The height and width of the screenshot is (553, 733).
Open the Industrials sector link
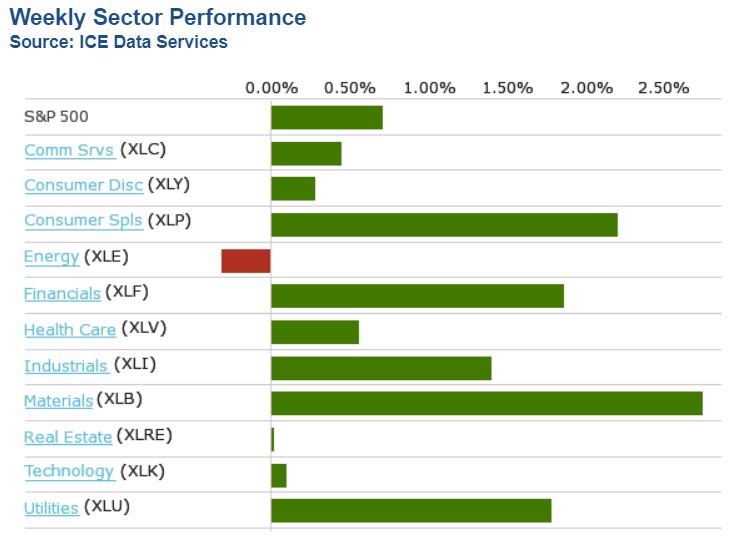click(66, 366)
